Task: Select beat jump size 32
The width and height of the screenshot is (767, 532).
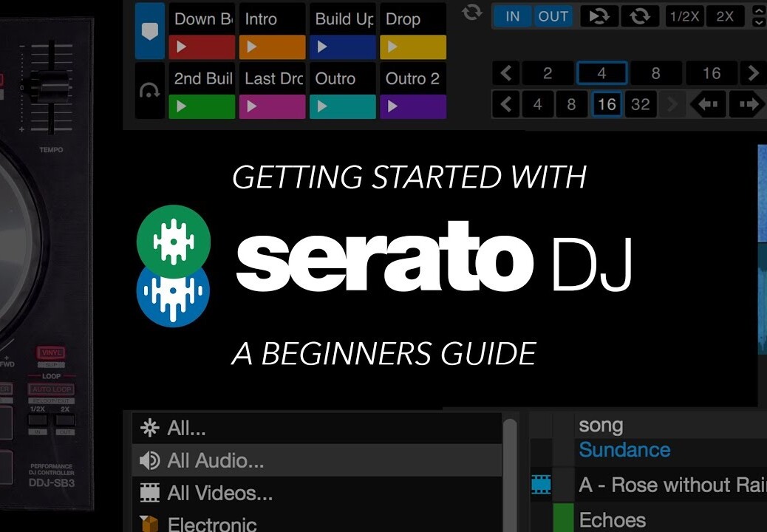Action: click(641, 104)
